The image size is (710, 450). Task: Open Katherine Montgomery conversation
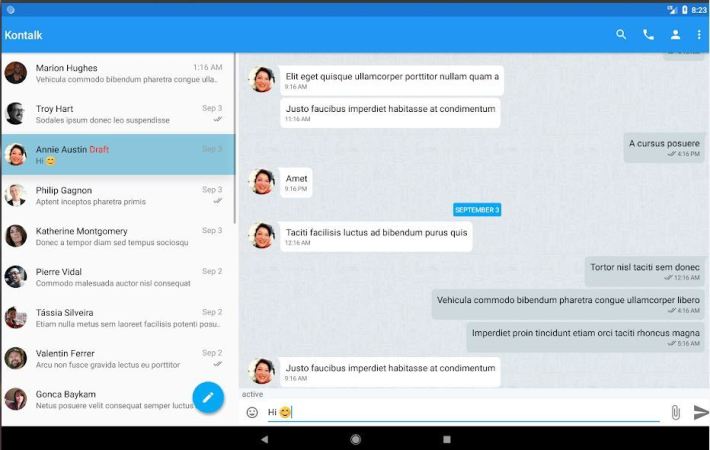[118, 236]
